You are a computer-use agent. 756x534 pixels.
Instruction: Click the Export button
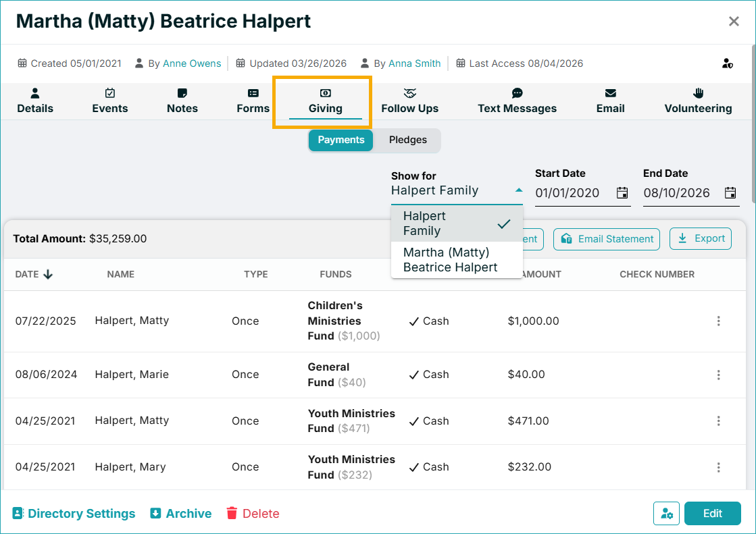pyautogui.click(x=700, y=238)
